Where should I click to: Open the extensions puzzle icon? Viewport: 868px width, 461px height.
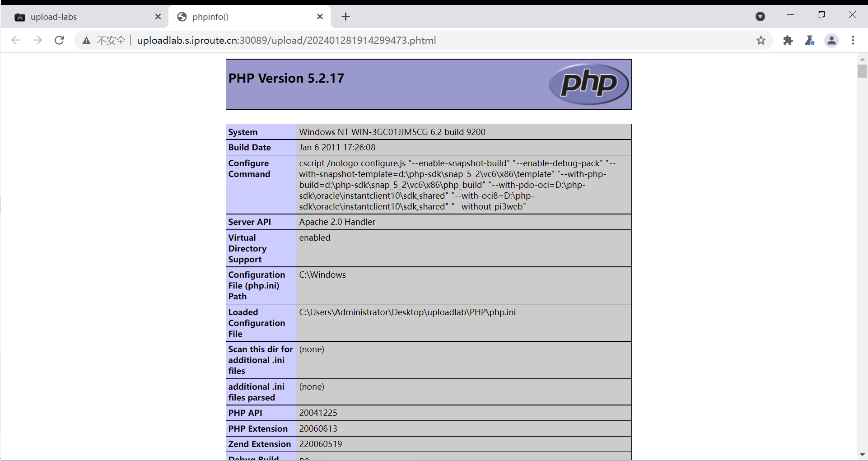(788, 40)
